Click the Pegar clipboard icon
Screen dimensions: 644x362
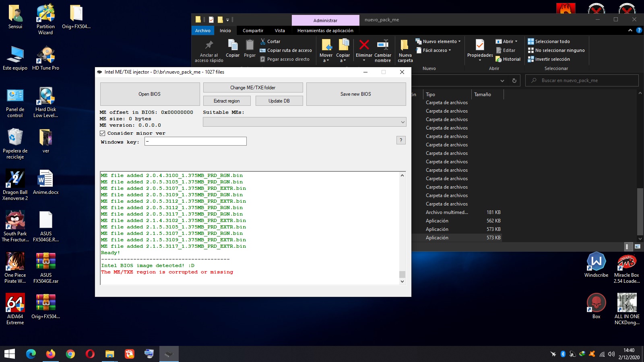(x=250, y=45)
